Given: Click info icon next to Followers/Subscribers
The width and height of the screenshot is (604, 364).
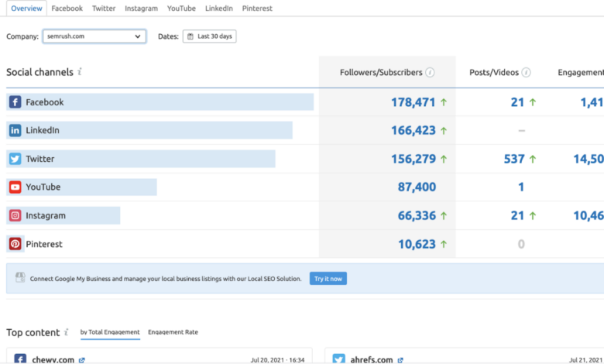Looking at the screenshot, I should (430, 73).
